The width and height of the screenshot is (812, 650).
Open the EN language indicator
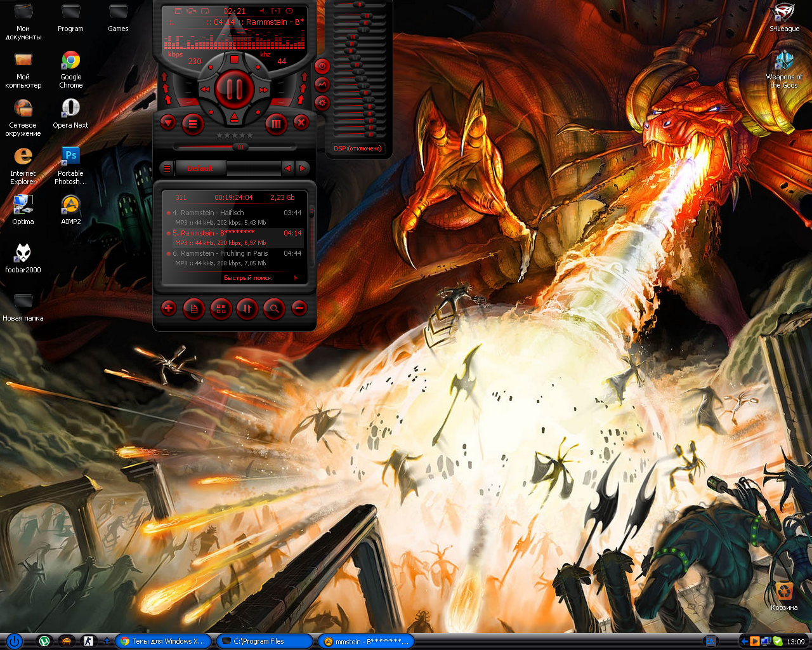[x=710, y=641]
